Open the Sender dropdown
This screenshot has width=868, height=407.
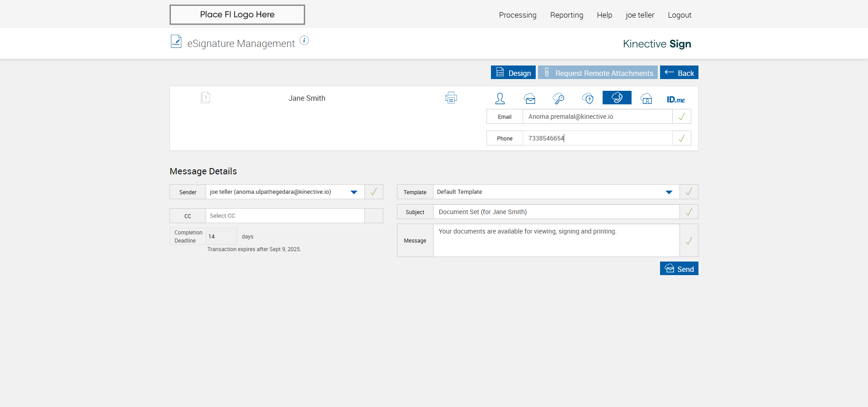click(x=354, y=192)
